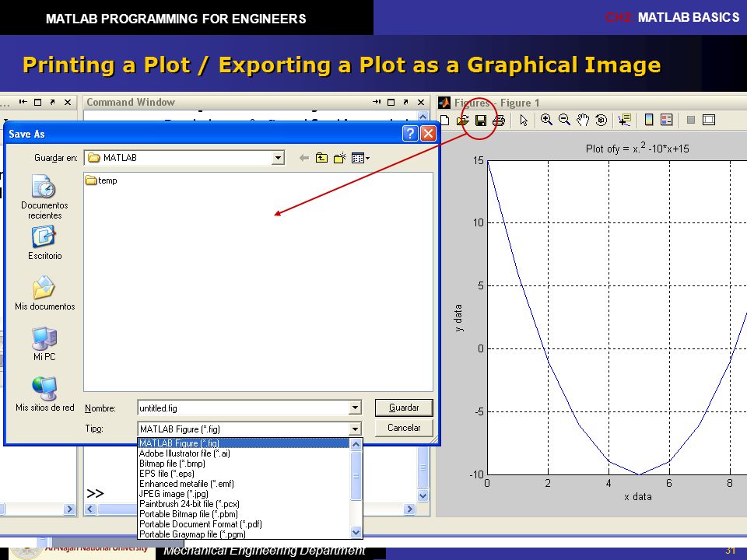Open Mis sitios de red in places bar
This screenshot has width=747, height=560.
point(44,394)
